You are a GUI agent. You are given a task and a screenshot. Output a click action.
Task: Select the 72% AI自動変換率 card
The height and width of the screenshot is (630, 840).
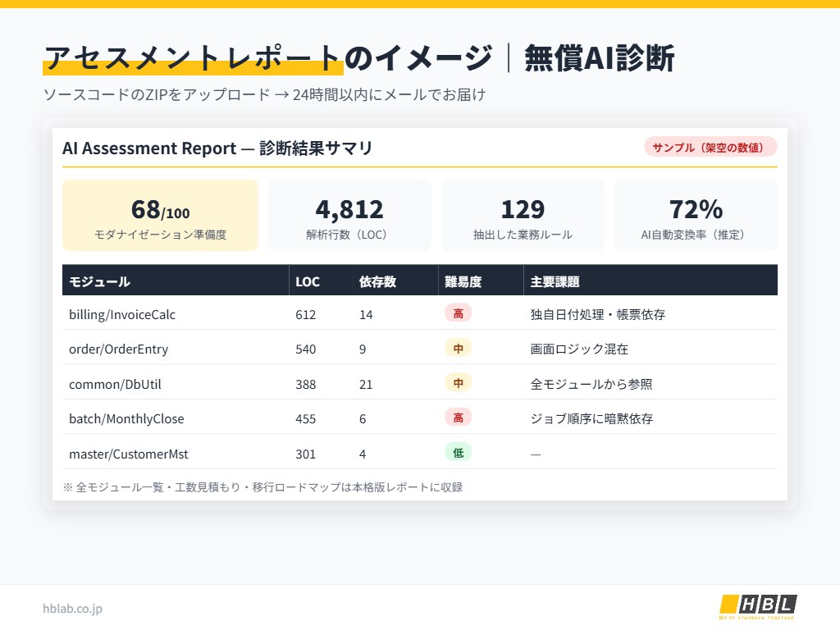point(696,216)
